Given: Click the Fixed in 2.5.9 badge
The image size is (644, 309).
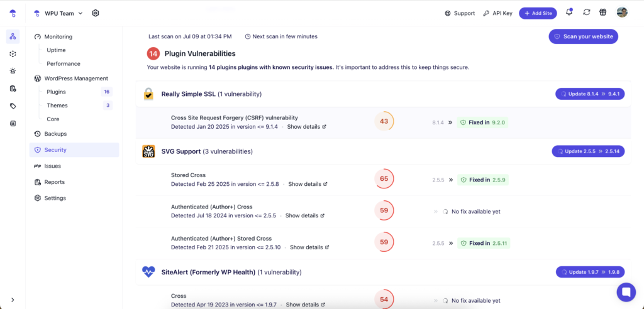Looking at the screenshot, I should point(483,180).
